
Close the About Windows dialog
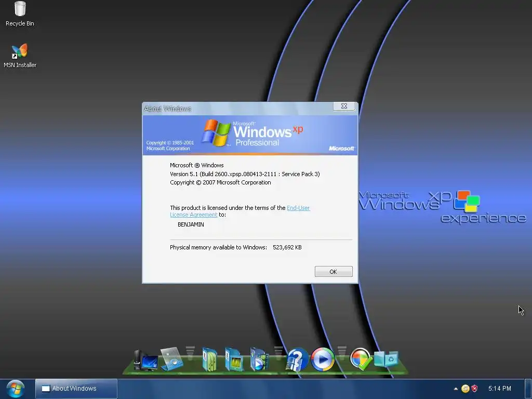pos(344,106)
